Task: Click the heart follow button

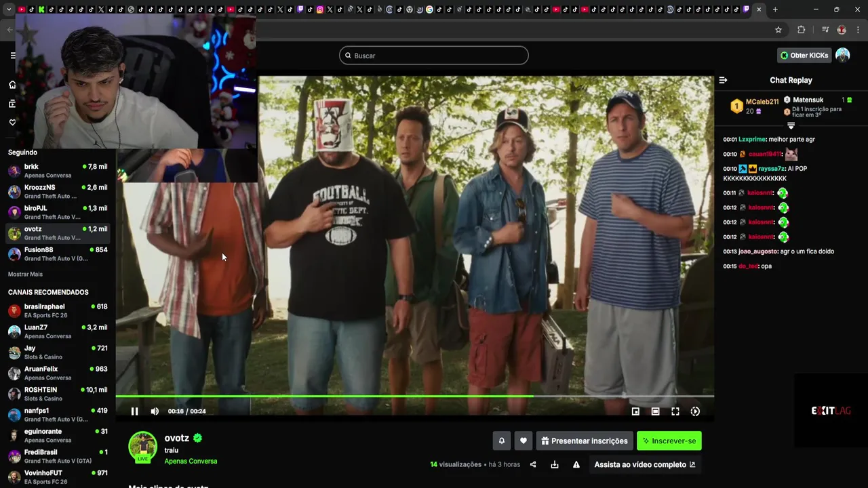Action: pos(523,441)
